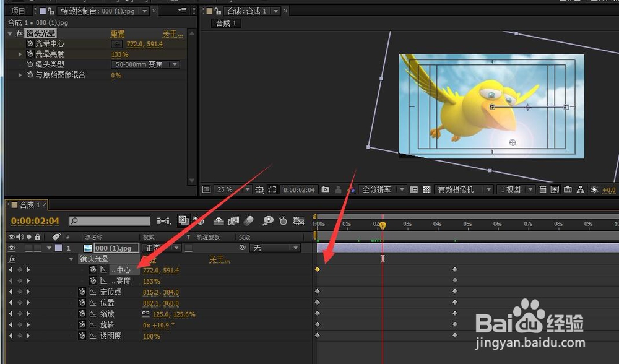Click the timeline layer search field

[110, 221]
